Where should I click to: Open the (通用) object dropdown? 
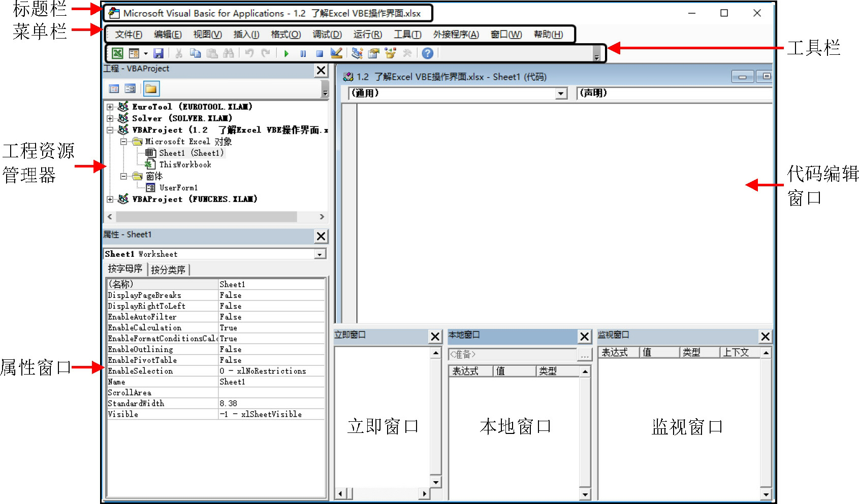click(560, 93)
